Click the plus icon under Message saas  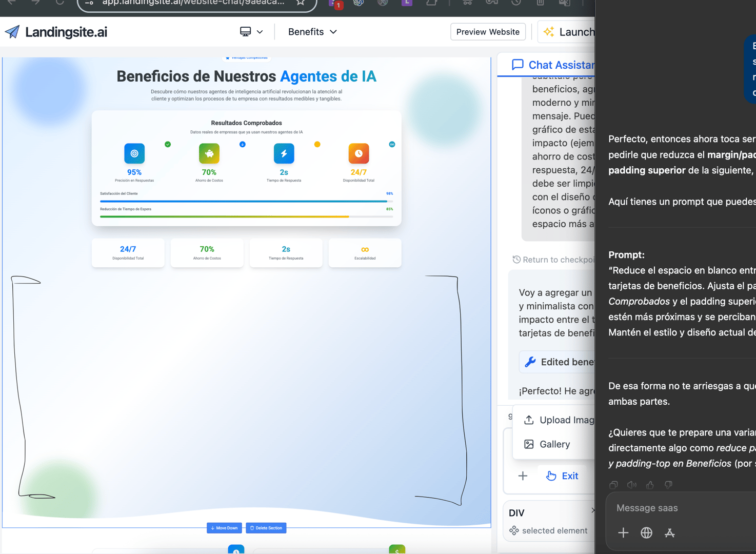[623, 533]
